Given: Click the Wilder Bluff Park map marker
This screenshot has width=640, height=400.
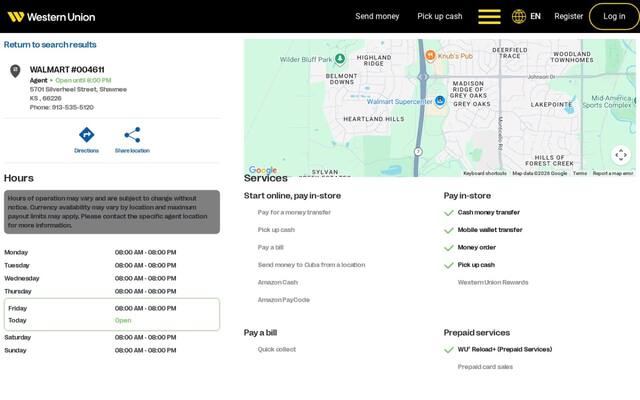Looking at the screenshot, I should pyautogui.click(x=340, y=59).
